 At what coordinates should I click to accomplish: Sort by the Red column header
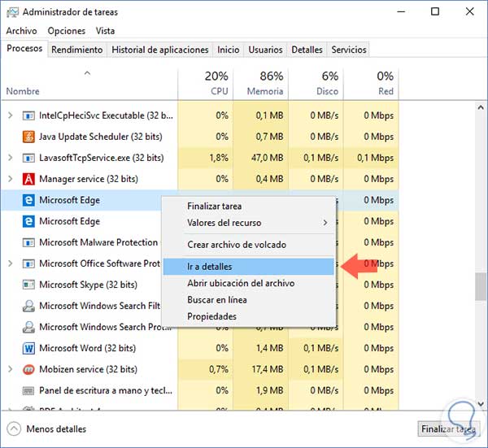(371, 84)
